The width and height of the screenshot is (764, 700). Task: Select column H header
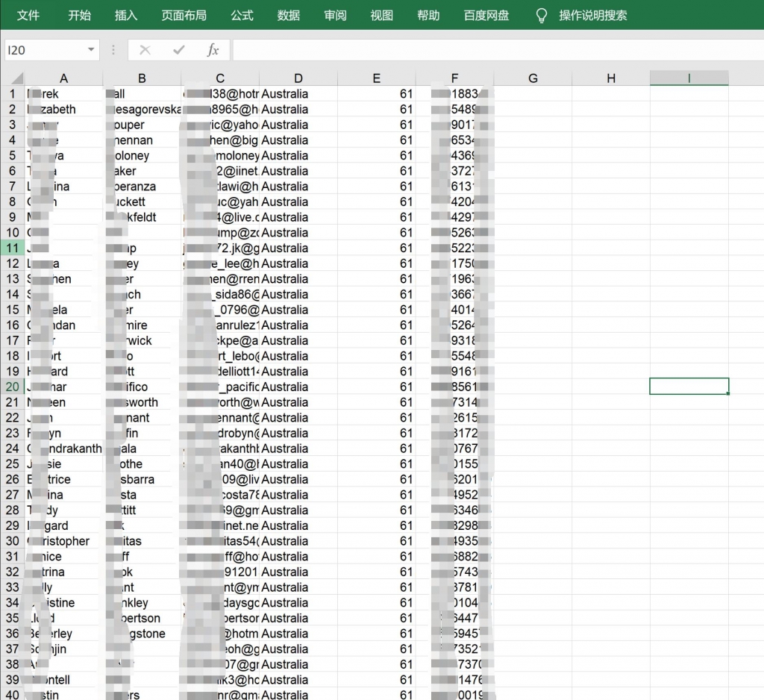[611, 78]
